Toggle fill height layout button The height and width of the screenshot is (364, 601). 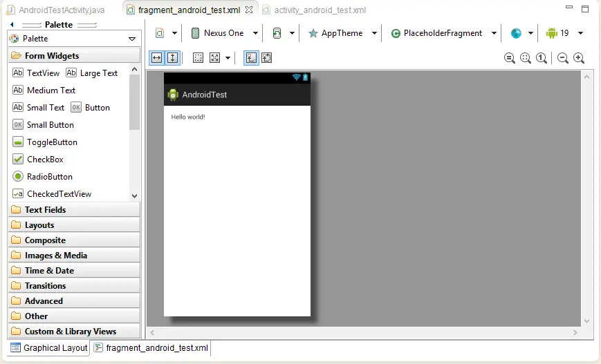(172, 58)
